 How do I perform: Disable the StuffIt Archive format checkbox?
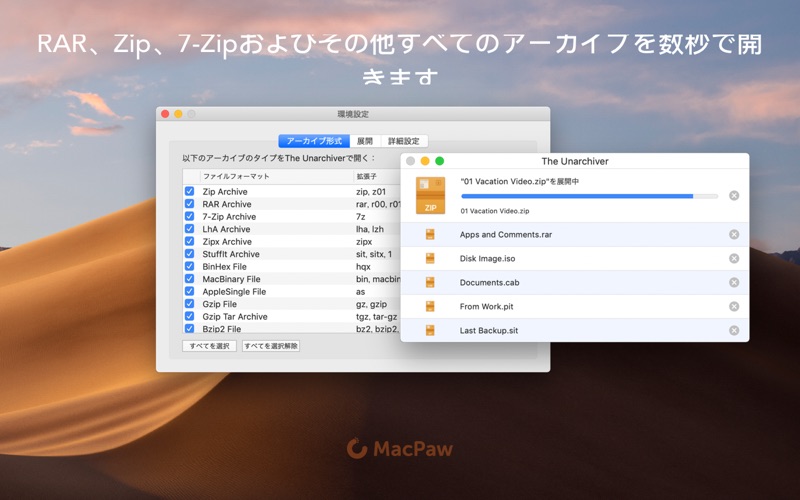[x=189, y=254]
